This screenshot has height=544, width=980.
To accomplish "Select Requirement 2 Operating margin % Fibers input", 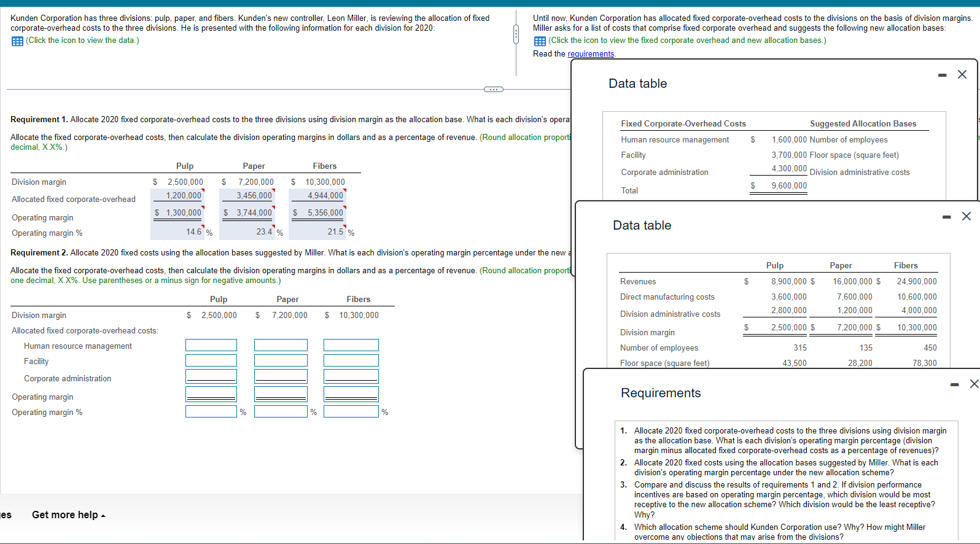I will point(351,411).
